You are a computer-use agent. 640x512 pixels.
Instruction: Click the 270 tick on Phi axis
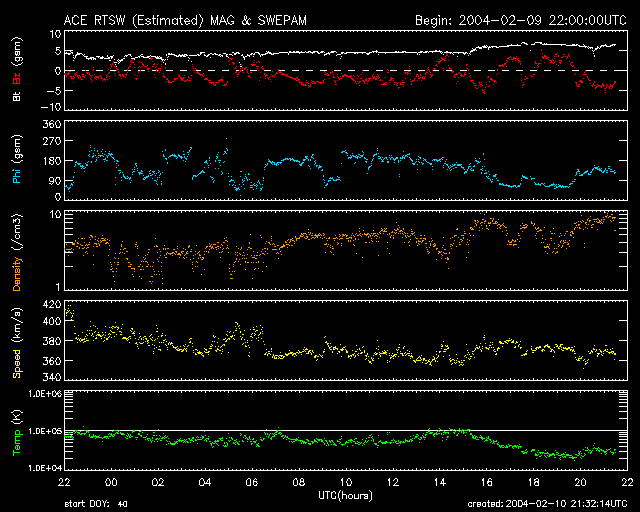coord(51,143)
